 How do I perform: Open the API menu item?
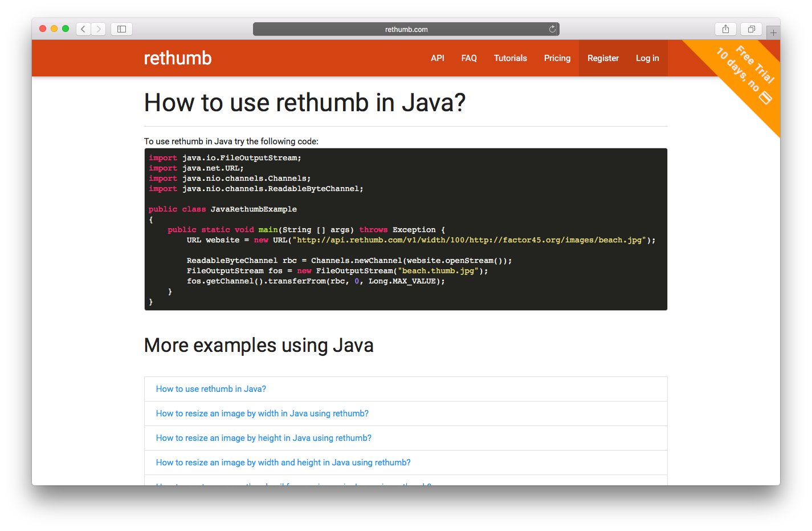pos(438,58)
